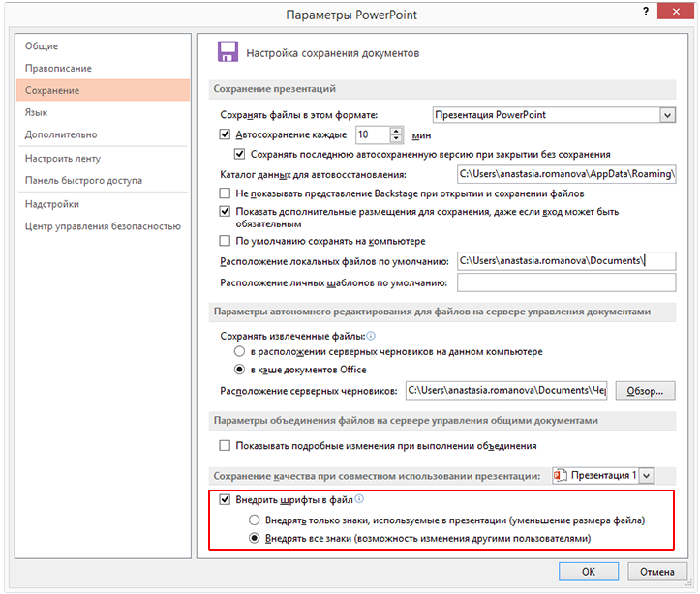Image resolution: width=700 pixels, height=594 pixels.
Task: Open the Дополнительно category
Action: pos(104,134)
